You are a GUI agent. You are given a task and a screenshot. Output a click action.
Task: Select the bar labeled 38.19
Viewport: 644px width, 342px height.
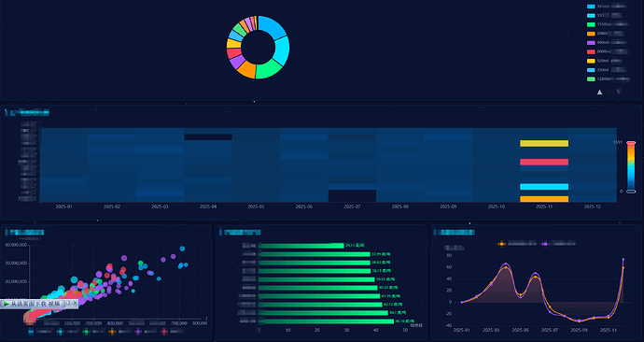(315, 271)
